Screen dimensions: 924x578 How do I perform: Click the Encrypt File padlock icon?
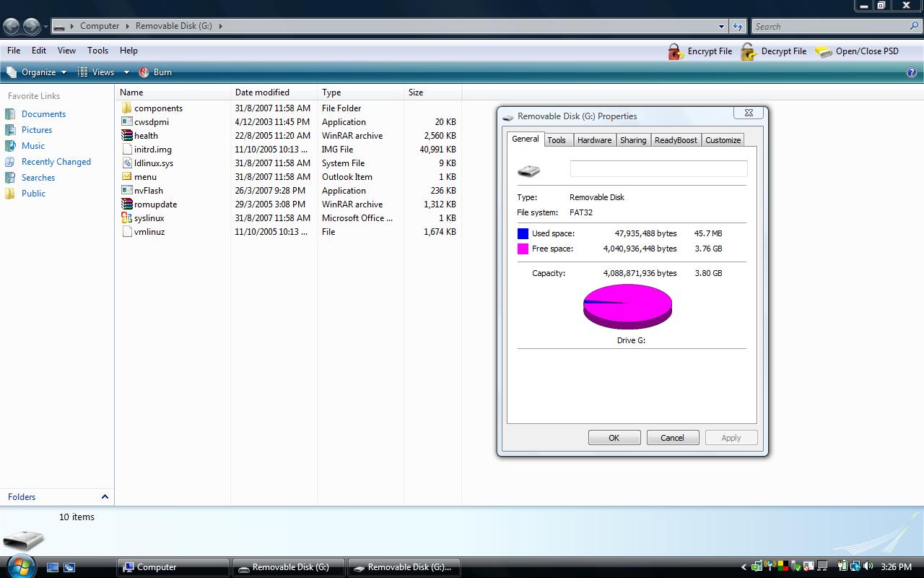[x=676, y=51]
